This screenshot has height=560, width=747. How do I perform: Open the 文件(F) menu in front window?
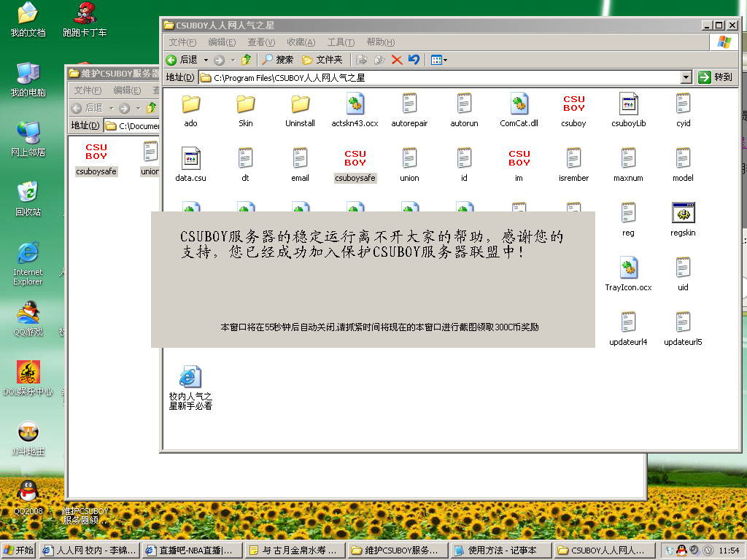(x=182, y=42)
